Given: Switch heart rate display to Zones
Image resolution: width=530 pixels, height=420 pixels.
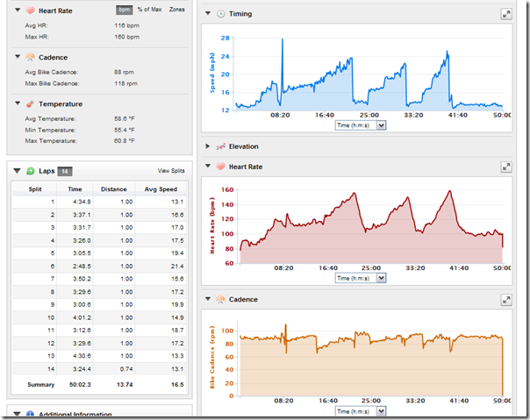Looking at the screenshot, I should click(x=176, y=9).
